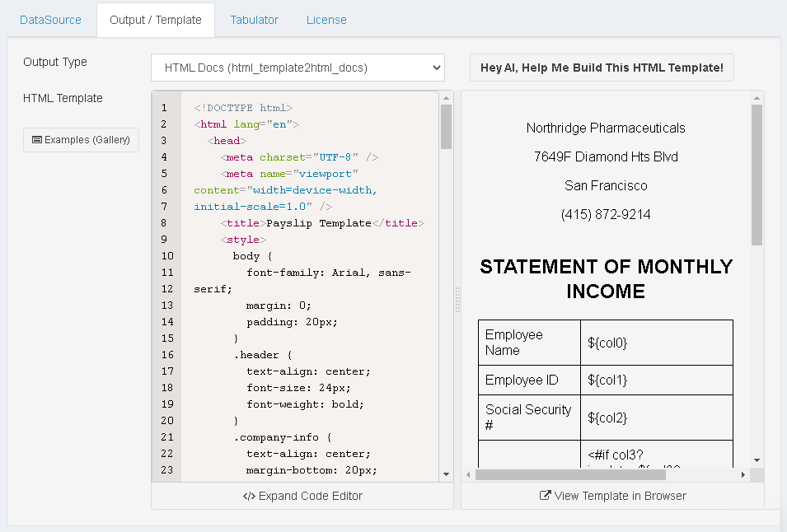Open the Output Type dropdown
The height and width of the screenshot is (532, 787).
tap(297, 68)
